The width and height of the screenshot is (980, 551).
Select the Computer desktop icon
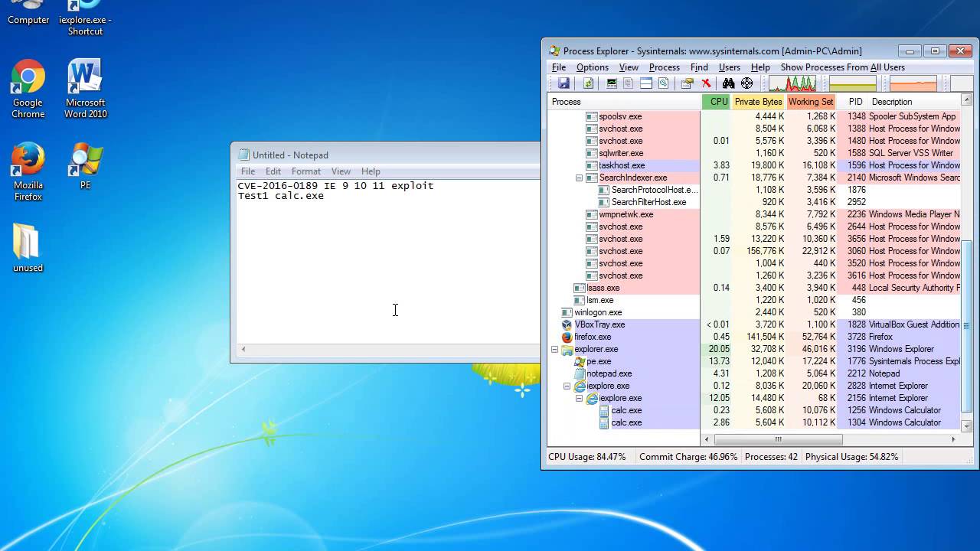tap(28, 13)
